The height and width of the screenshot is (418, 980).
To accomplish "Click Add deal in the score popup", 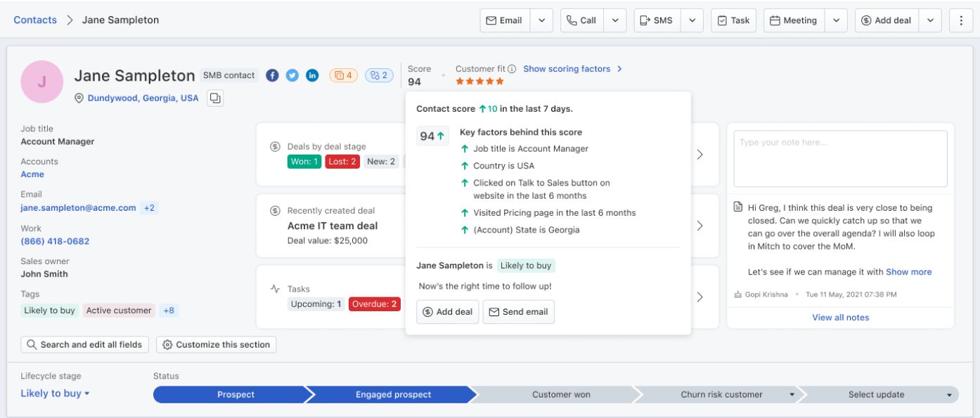I will [x=448, y=312].
